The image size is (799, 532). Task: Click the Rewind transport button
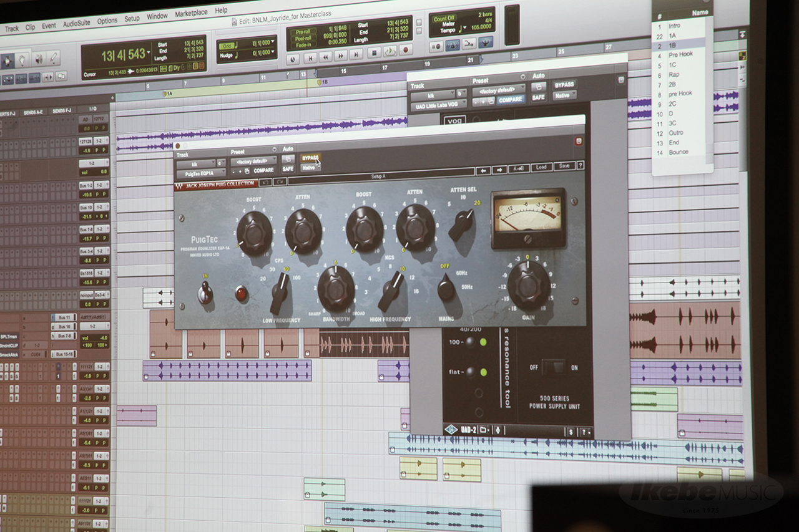click(325, 56)
